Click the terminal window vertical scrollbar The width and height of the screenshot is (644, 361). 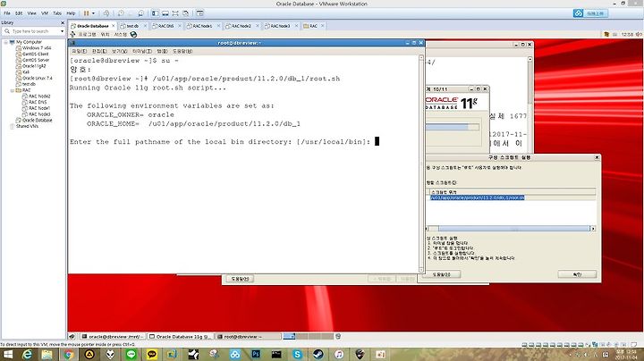click(421, 164)
